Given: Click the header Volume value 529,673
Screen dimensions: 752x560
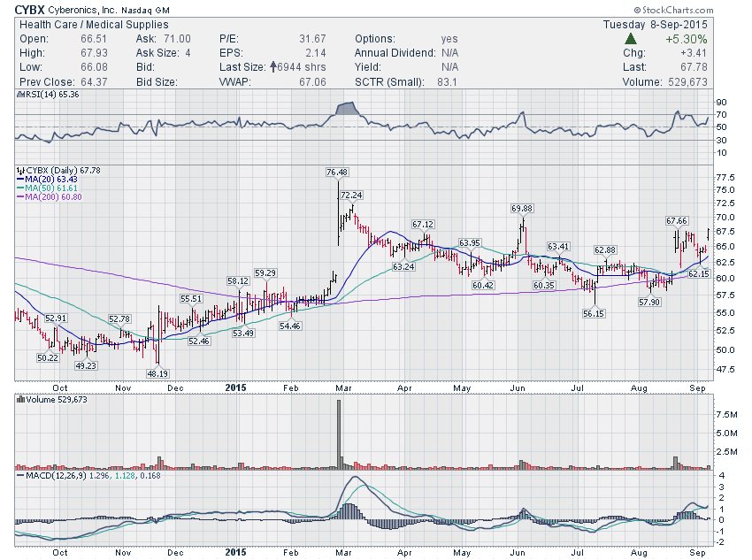Looking at the screenshot, I should 687,82.
